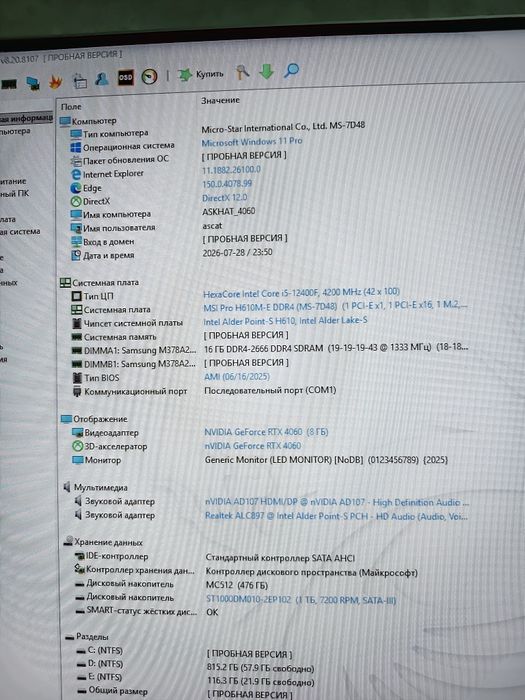The width and height of the screenshot is (525, 700).
Task: Open the ST1000DM010-2EP102 disk link
Action: [x=301, y=600]
